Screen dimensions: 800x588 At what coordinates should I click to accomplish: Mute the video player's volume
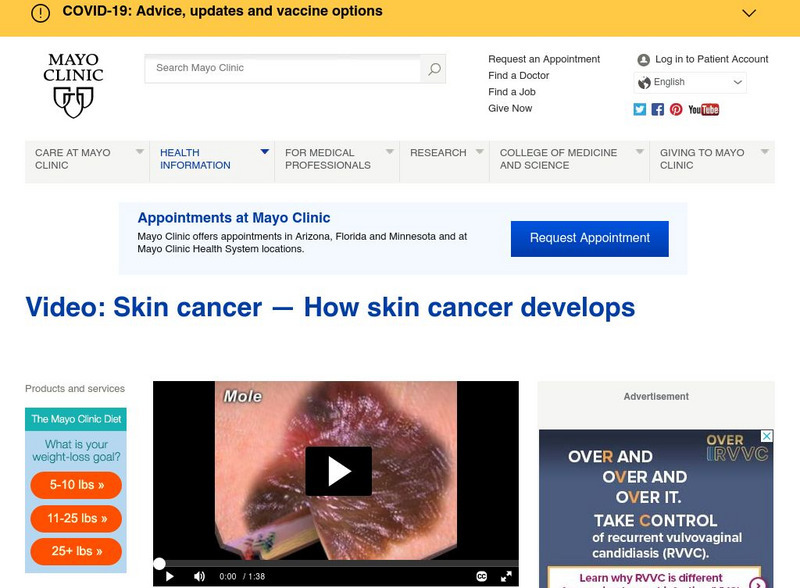[x=199, y=575]
